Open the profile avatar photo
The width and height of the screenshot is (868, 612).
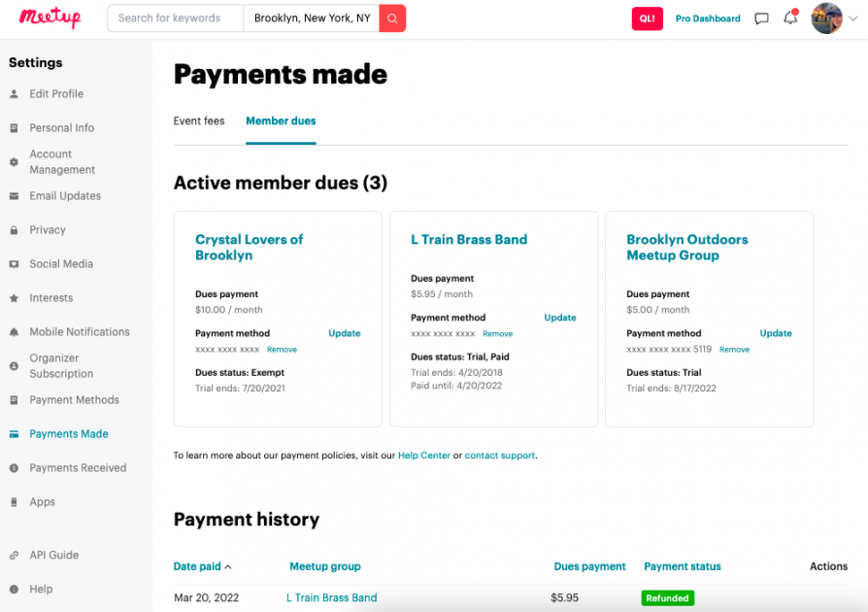pyautogui.click(x=826, y=18)
